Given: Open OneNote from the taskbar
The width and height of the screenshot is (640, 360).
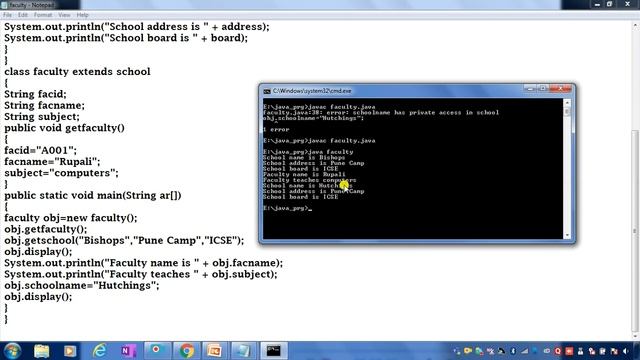Looking at the screenshot, I should pyautogui.click(x=128, y=351).
